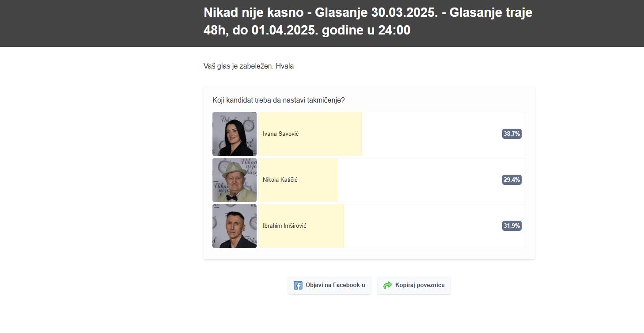Viewport: 644px width, 333px height.
Task: Click the Vaš glas je zabeležen message
Action: coord(249,66)
